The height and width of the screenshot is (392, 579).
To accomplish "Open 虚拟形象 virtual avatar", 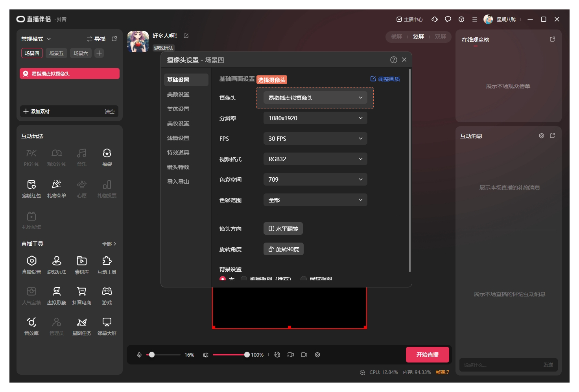I will (57, 296).
